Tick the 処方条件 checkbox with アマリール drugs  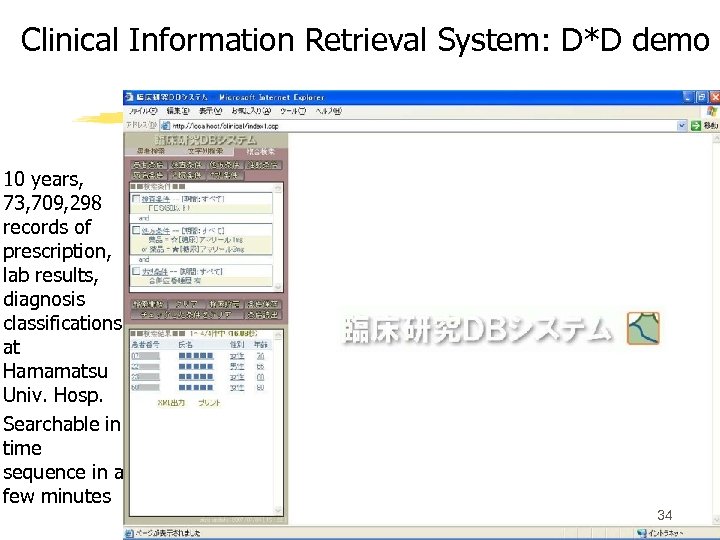coord(136,231)
